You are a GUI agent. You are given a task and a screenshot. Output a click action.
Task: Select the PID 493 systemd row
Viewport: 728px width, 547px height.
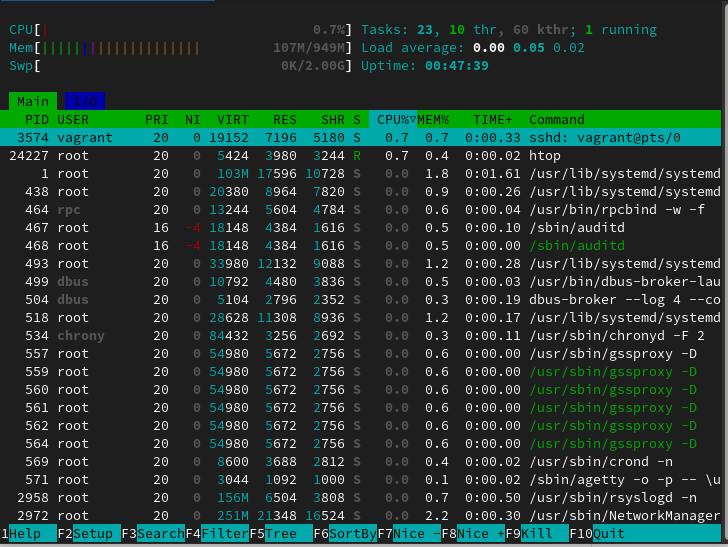(360, 264)
